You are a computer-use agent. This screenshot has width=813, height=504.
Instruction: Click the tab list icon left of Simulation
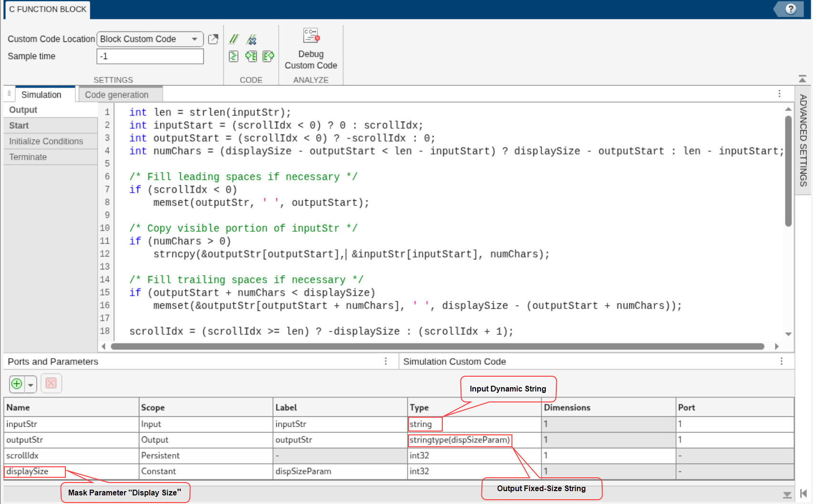point(9,93)
